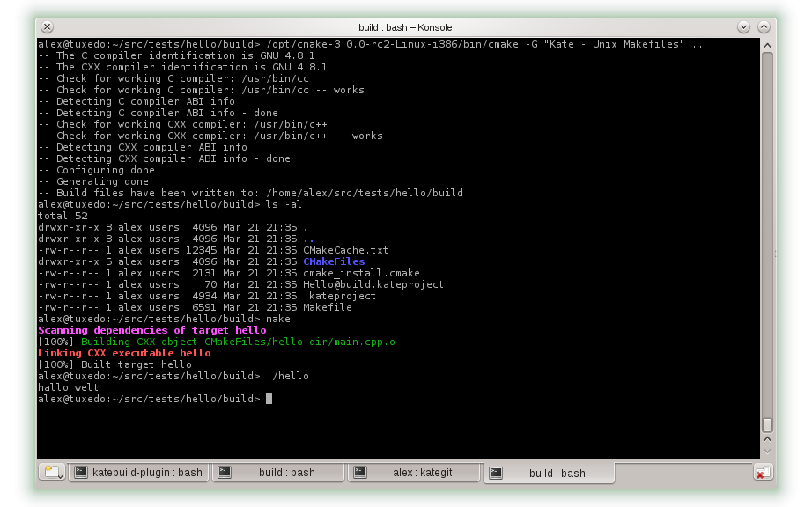The width and height of the screenshot is (812, 507).
Task: Switch to the katebuild-plugin : bash tab
Action: pyautogui.click(x=146, y=473)
